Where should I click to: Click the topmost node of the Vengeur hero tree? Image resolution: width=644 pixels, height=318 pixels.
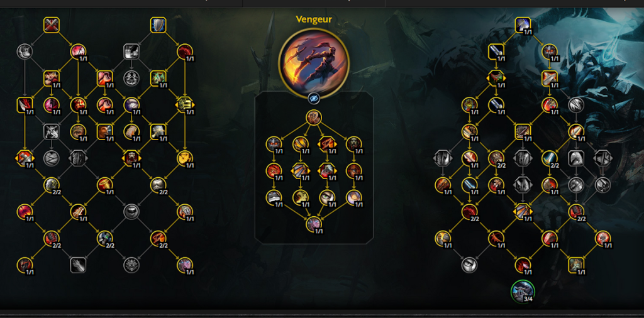point(314,118)
